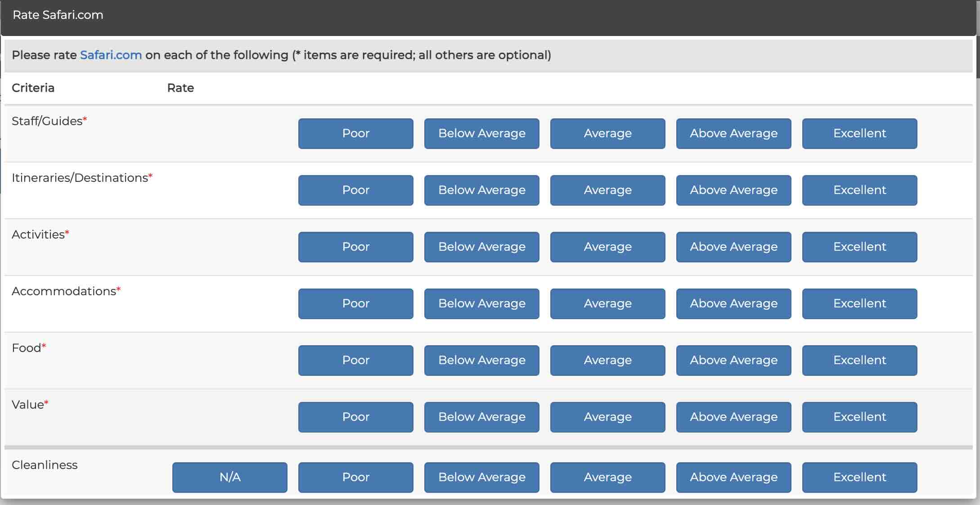
Task: Rate Value as Excellent
Action: 859,417
